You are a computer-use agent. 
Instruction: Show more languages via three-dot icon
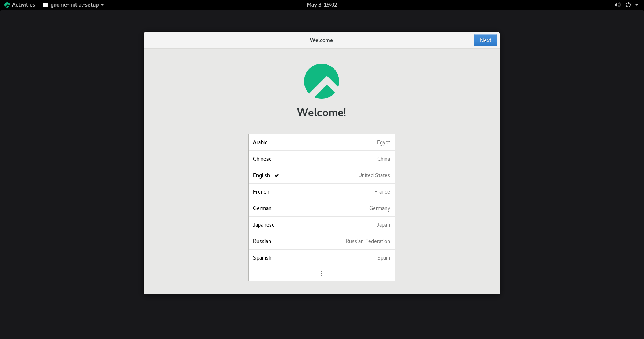point(322,273)
